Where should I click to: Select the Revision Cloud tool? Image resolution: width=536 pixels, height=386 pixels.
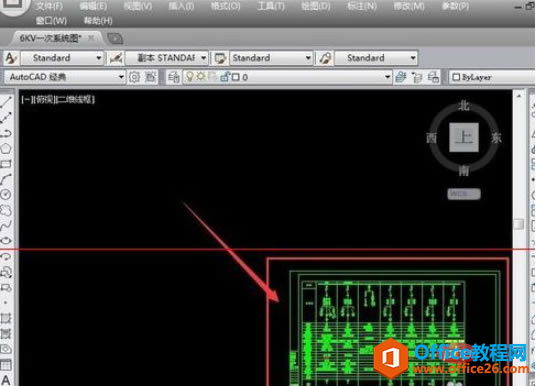click(6, 210)
